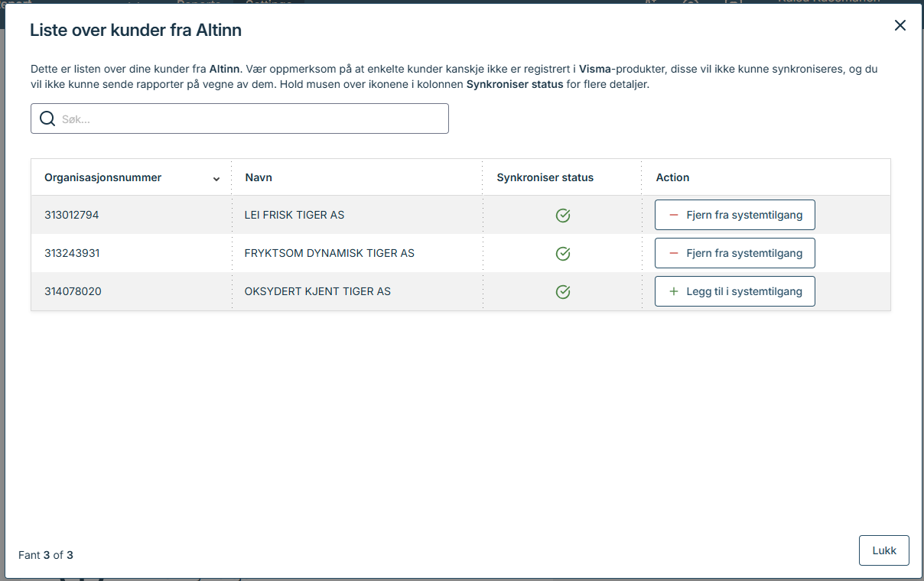
Task: Add OKSYDERT KJENT TIGER AS to systemtilgang
Action: (x=734, y=291)
